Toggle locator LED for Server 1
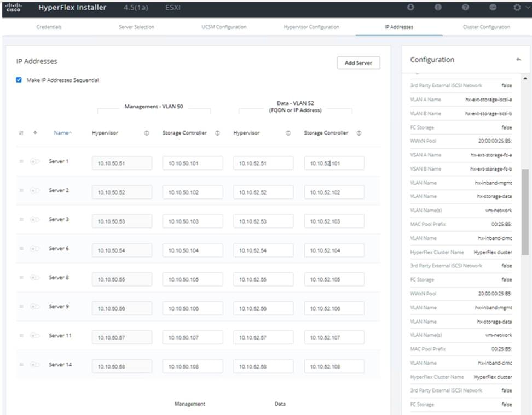This screenshot has height=415, width=532. click(x=35, y=161)
